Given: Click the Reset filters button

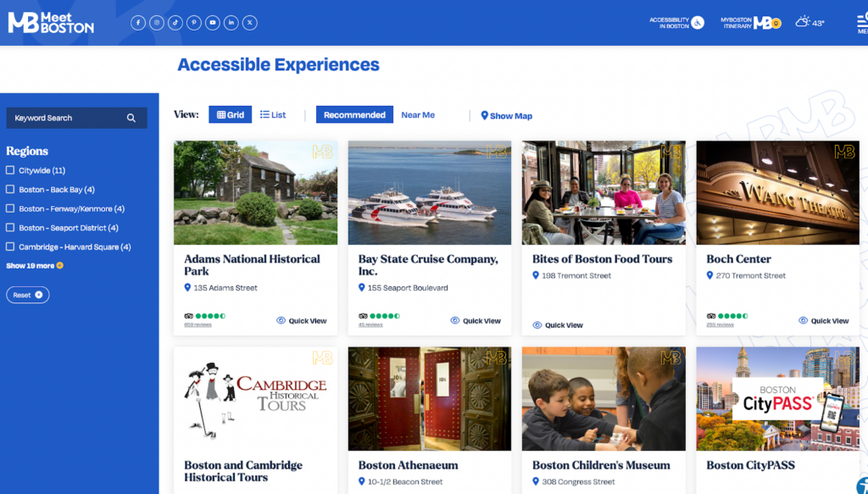Looking at the screenshot, I should click(x=28, y=295).
